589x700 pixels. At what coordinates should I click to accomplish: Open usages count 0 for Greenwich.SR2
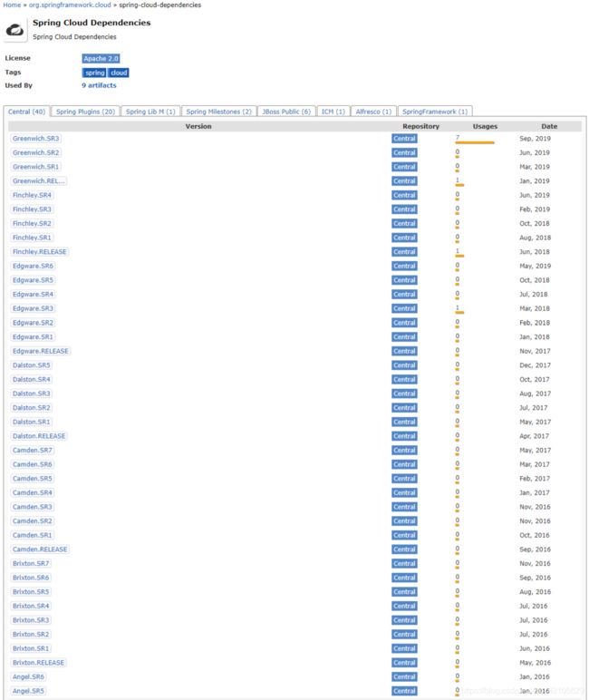pyautogui.click(x=458, y=152)
